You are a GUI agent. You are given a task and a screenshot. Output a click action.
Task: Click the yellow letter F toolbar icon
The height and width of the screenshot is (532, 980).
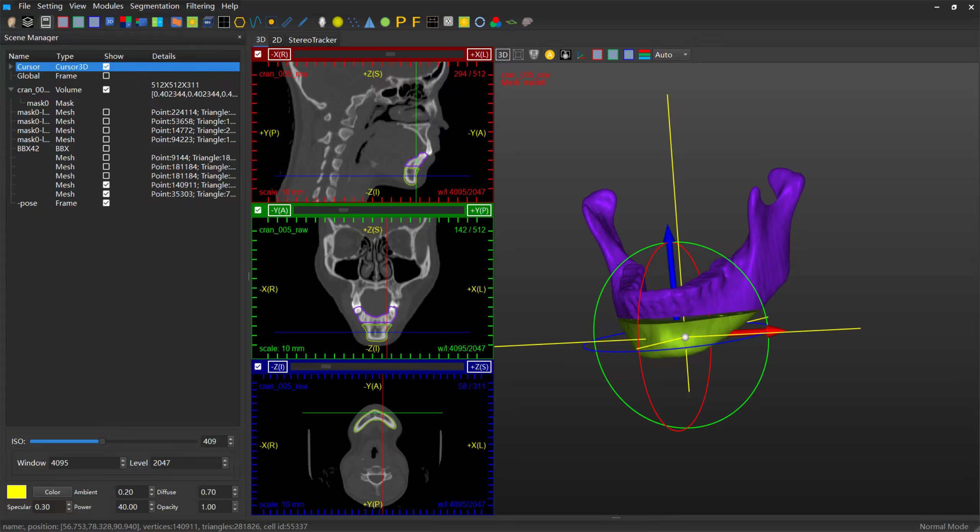click(416, 22)
